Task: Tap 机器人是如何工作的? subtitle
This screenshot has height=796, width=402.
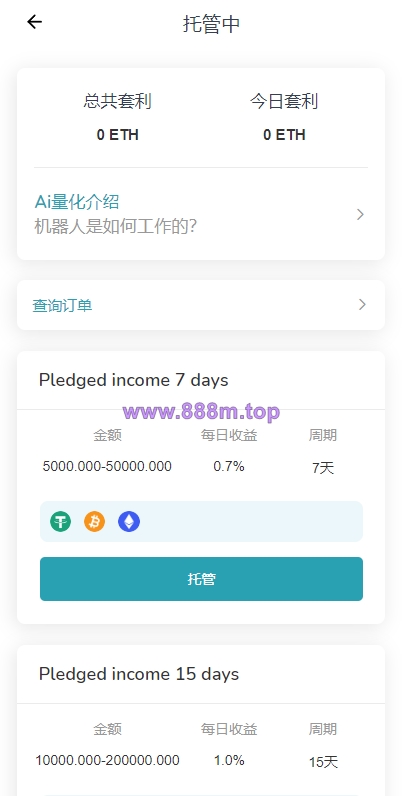Action: coord(115,226)
